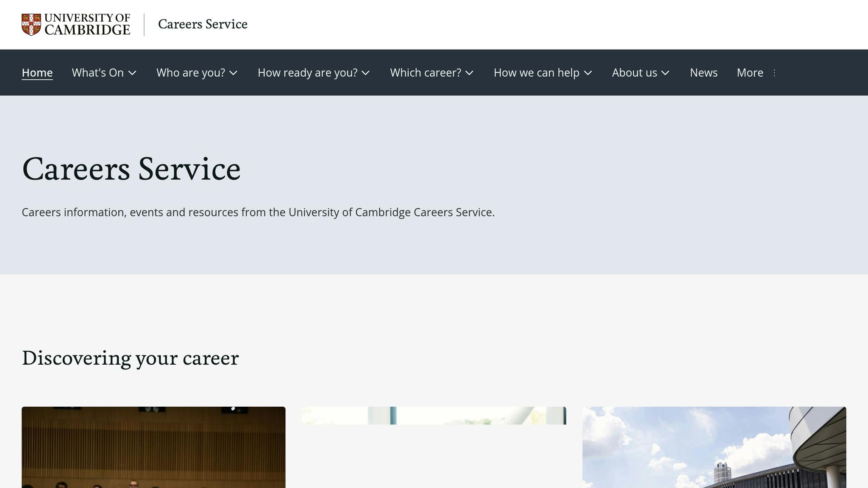
Task: Click the careers information intro text
Action: pos(258,212)
